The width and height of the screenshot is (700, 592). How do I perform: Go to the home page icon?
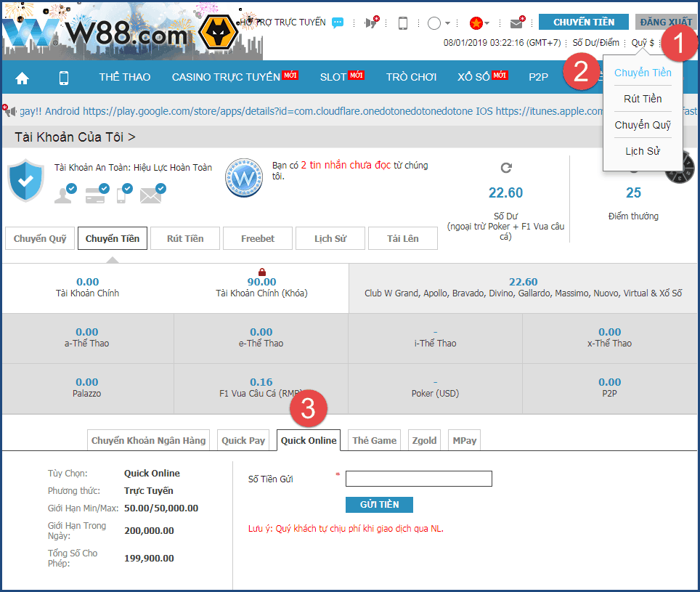pyautogui.click(x=22, y=78)
